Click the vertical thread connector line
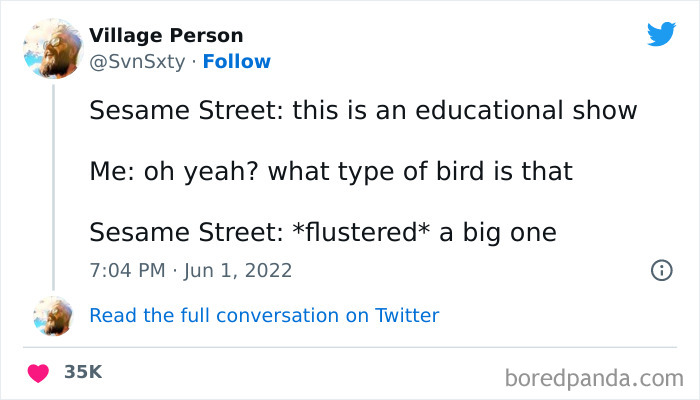The width and height of the screenshot is (700, 400). click(x=52, y=180)
